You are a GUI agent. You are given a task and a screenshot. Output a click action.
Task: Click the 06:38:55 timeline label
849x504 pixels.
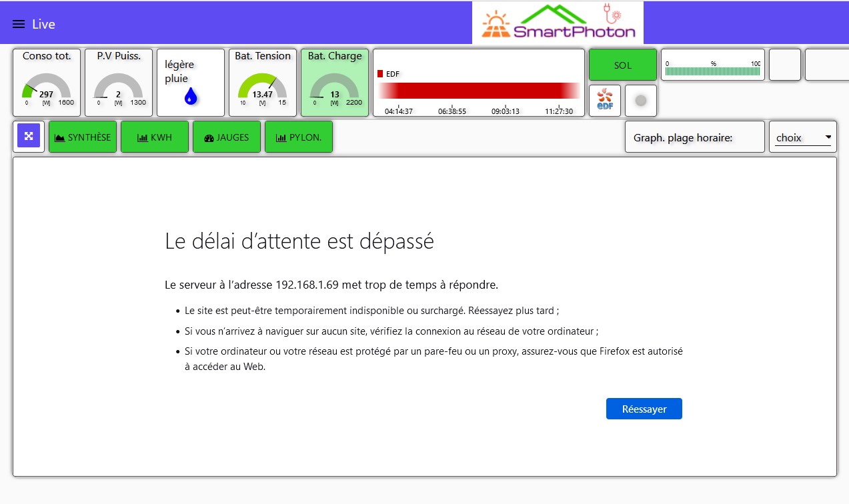pos(452,111)
